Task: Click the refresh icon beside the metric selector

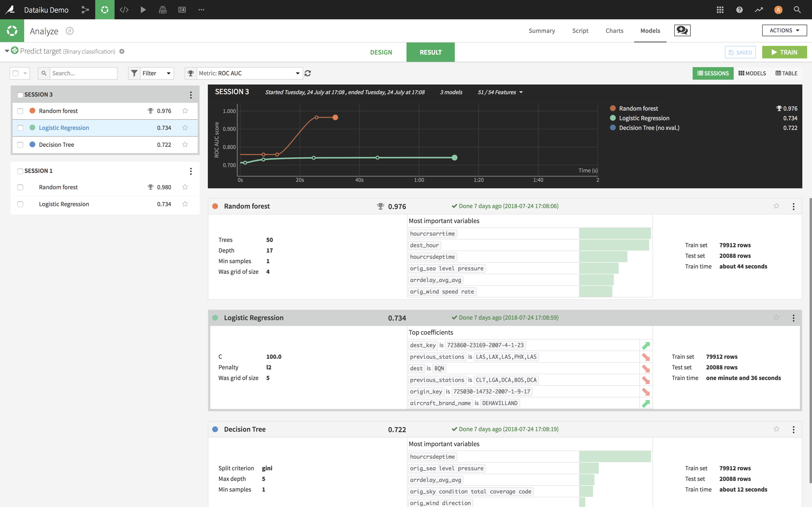Action: tap(308, 73)
